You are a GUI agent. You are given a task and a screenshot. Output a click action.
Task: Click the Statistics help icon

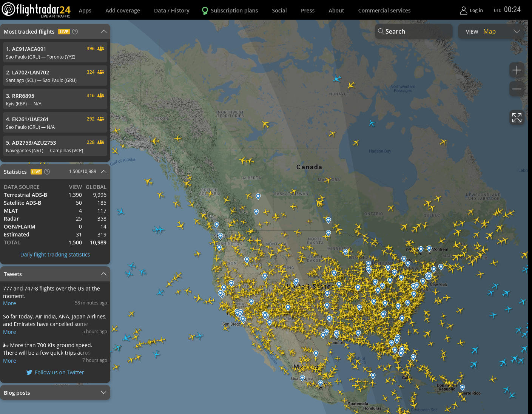coord(47,171)
